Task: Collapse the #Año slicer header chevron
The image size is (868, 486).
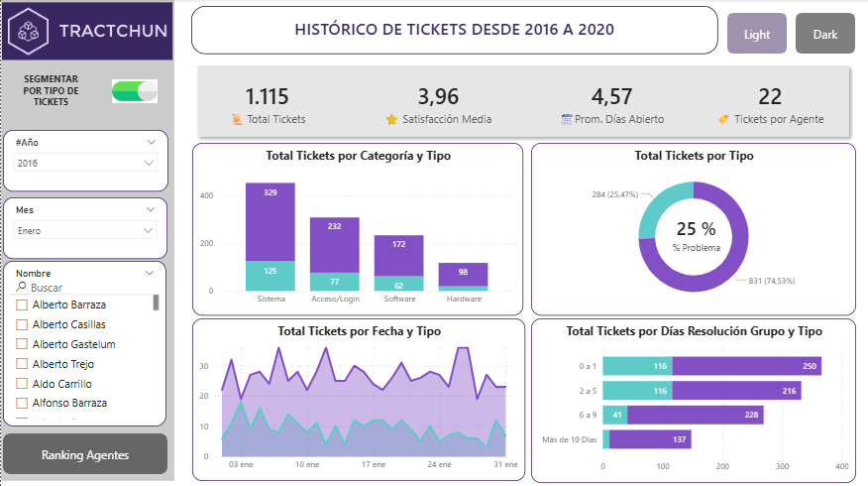Action: (152, 143)
